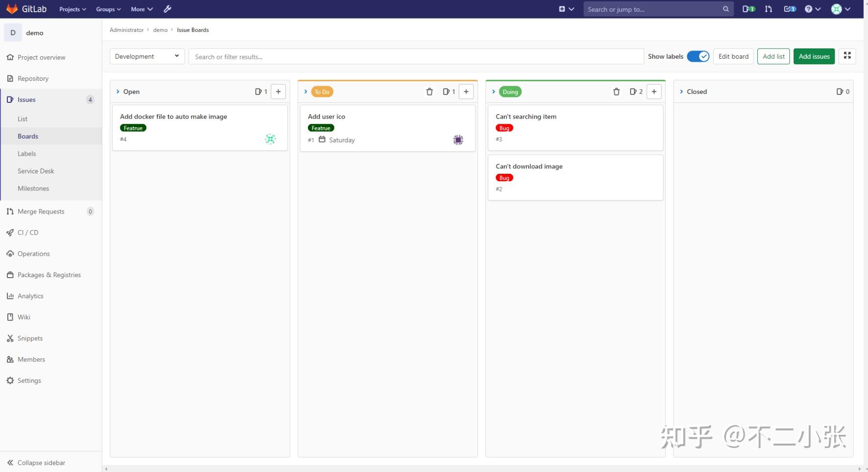The height and width of the screenshot is (472, 868).
Task: Open the help question mark menu
Action: [813, 9]
